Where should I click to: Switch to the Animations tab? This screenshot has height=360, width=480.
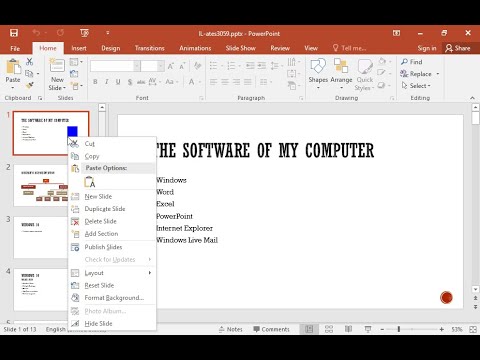pyautogui.click(x=195, y=48)
